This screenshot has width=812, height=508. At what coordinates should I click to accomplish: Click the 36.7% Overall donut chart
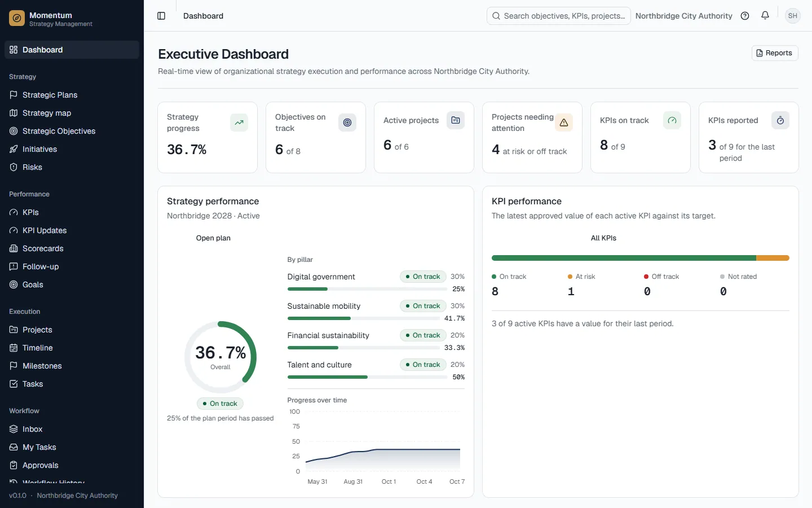pyautogui.click(x=220, y=357)
